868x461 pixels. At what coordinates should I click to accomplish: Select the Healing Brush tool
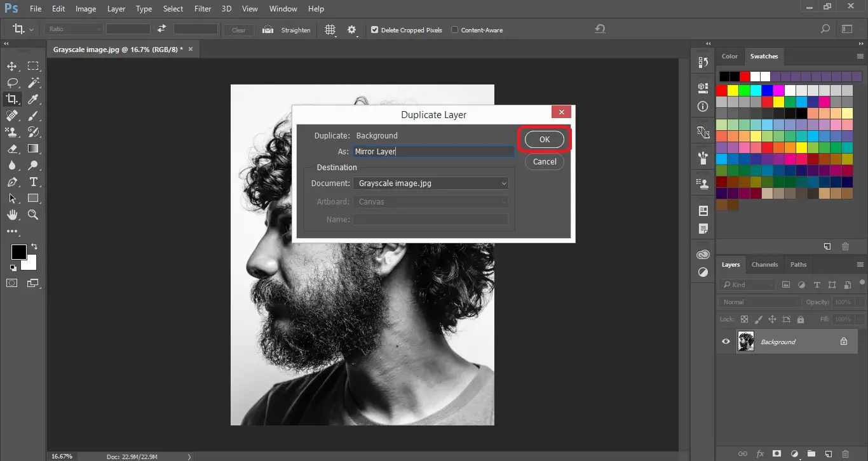(11, 116)
